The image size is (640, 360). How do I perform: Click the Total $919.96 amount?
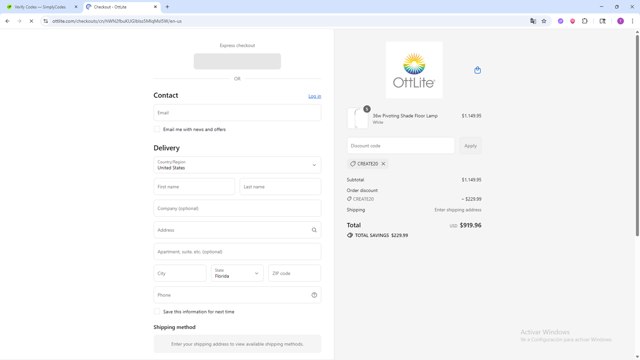[470, 225]
